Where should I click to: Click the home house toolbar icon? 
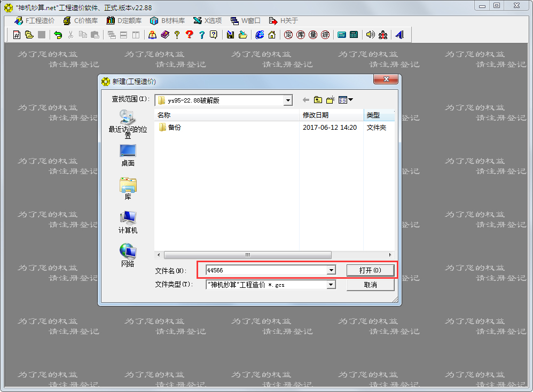272,35
